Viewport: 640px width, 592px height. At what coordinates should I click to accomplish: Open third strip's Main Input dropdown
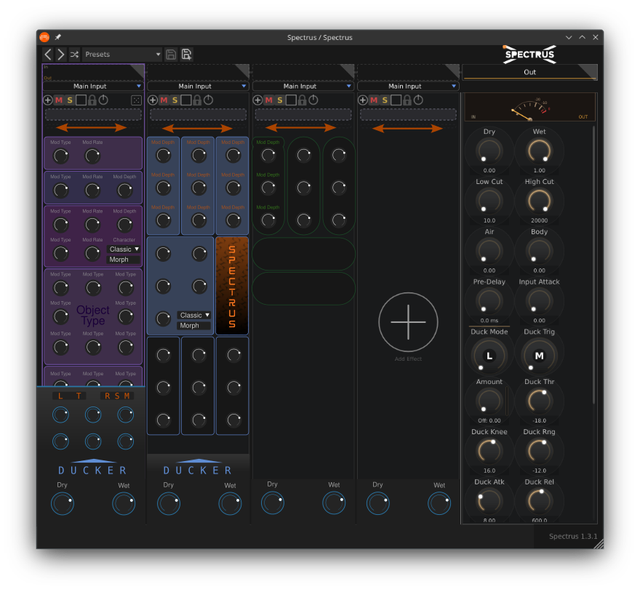click(303, 86)
